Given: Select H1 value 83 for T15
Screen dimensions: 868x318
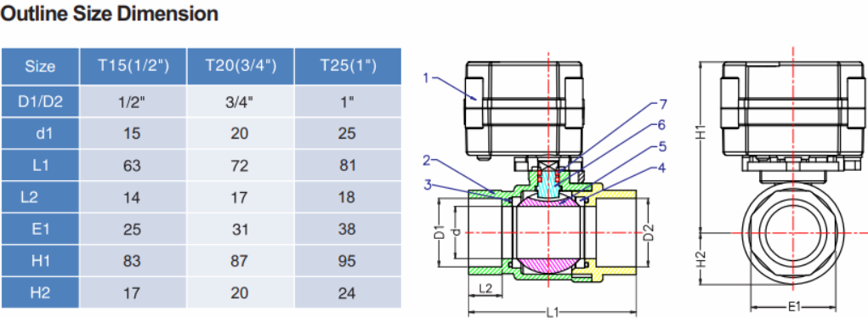Looking at the screenshot, I should pos(133,261).
